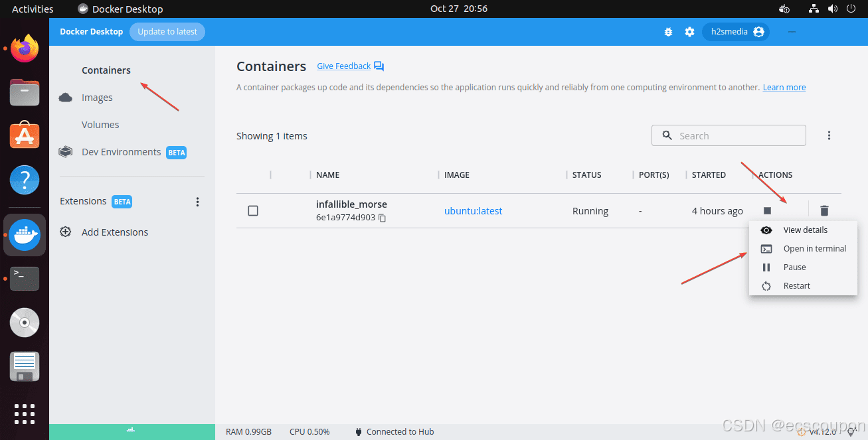Open the ubuntu:latest image link
The height and width of the screenshot is (440, 868).
[x=473, y=211]
